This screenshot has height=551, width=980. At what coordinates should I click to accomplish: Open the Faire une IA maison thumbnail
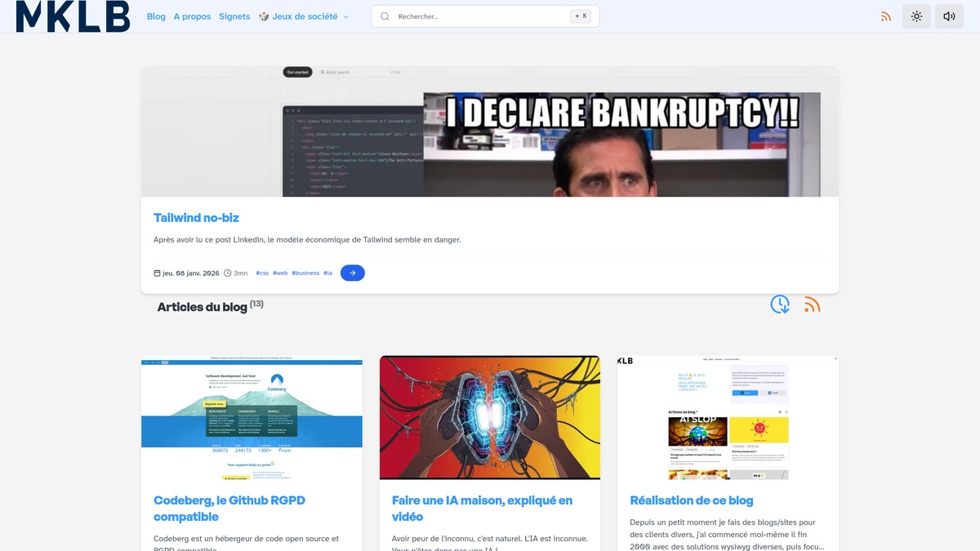click(x=490, y=418)
